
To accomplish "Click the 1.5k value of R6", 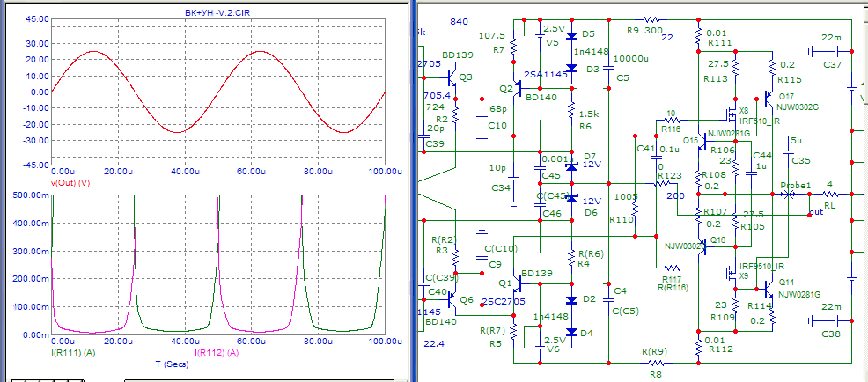I will pyautogui.click(x=588, y=114).
